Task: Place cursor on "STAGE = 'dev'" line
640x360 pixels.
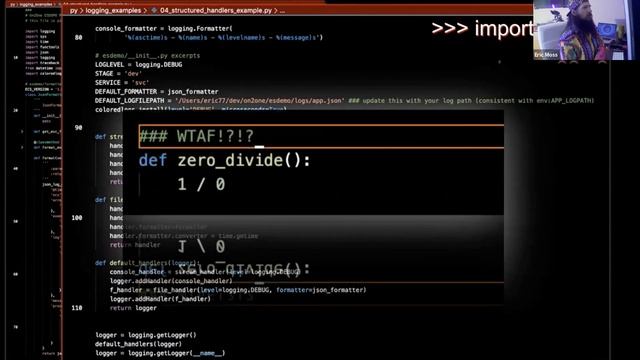Action: pyautogui.click(x=118, y=73)
